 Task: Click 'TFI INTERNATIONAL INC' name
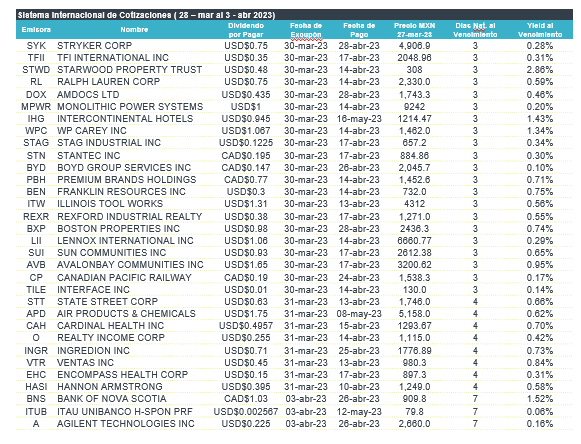pyautogui.click(x=113, y=58)
